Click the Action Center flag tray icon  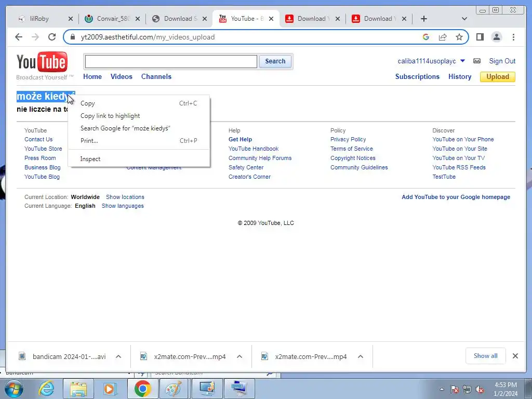454,390
